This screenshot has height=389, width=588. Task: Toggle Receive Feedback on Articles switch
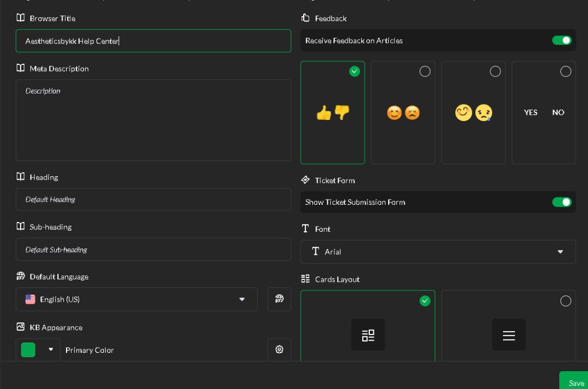[562, 41]
